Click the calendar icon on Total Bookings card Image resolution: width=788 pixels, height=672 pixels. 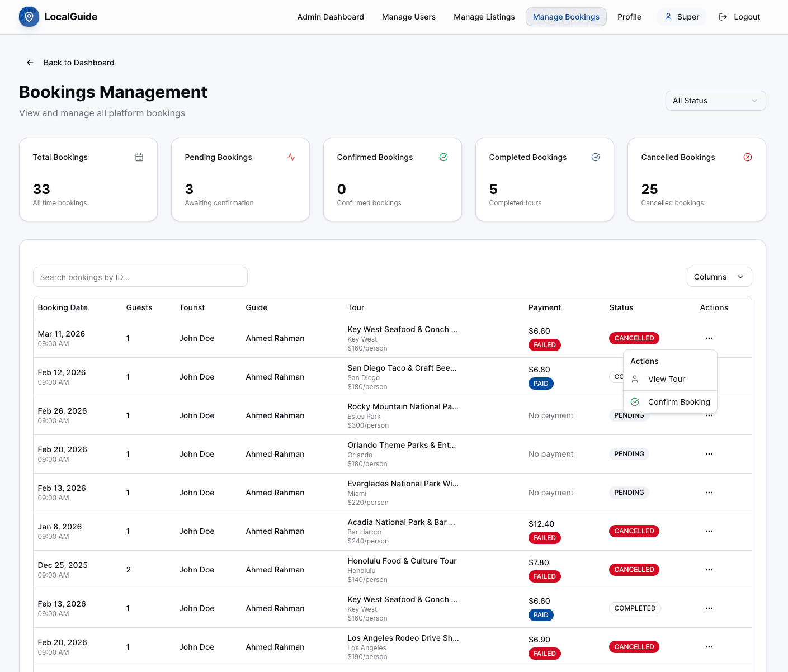(x=139, y=157)
